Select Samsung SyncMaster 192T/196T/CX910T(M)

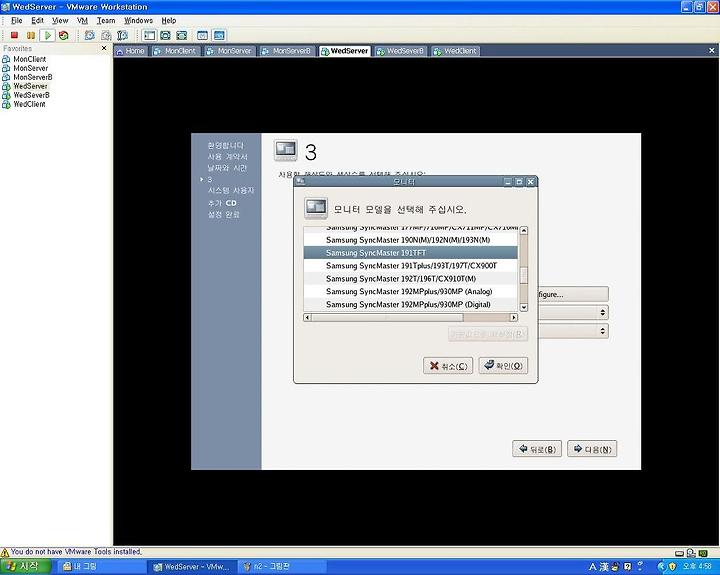pos(411,278)
